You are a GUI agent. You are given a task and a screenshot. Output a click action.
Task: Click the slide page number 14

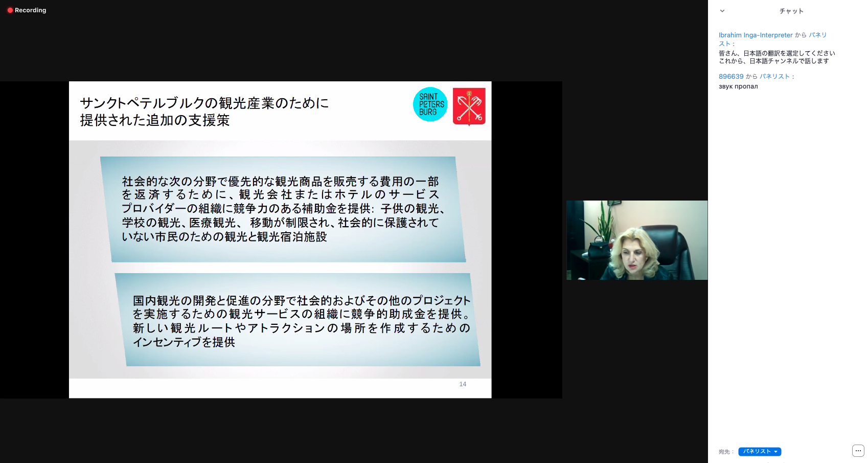pos(463,384)
